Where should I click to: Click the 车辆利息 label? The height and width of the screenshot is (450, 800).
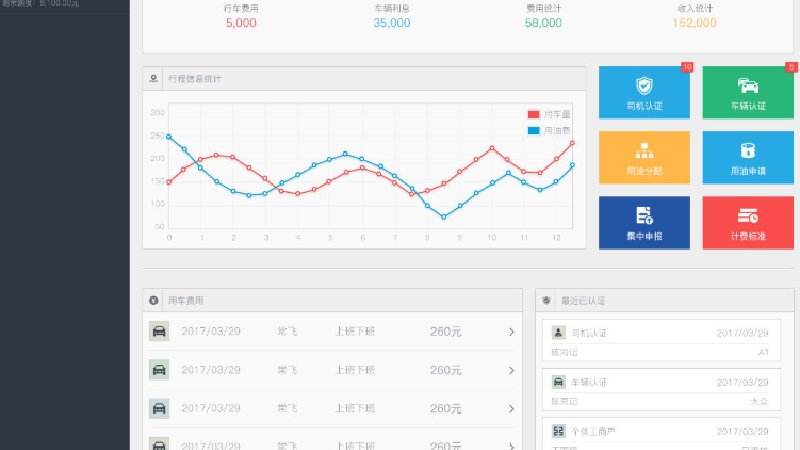pyautogui.click(x=392, y=8)
